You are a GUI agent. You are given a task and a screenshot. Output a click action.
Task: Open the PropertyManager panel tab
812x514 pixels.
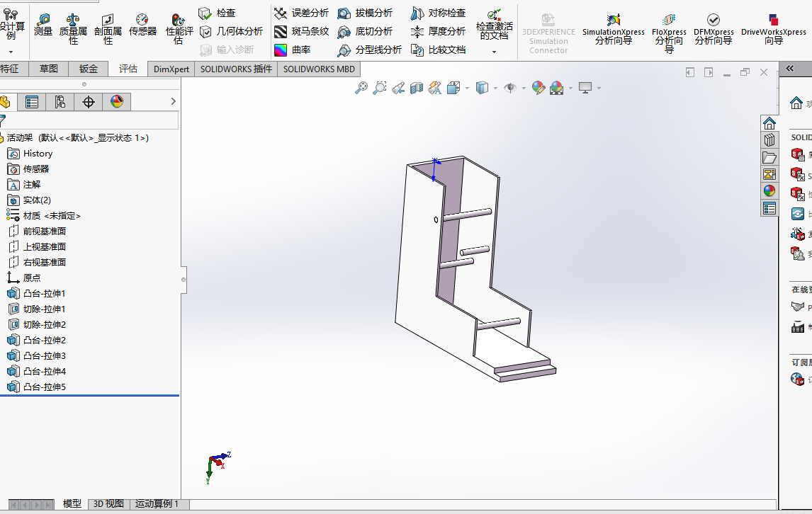point(32,102)
